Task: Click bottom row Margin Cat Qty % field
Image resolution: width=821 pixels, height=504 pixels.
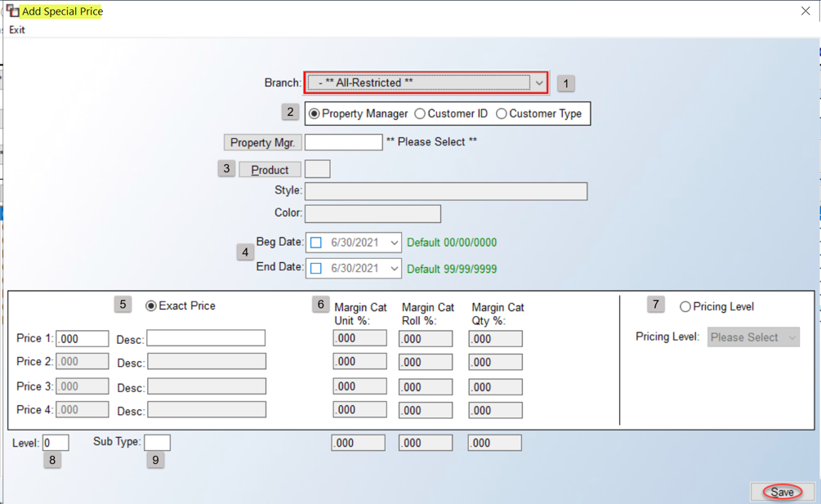Action: pyautogui.click(x=495, y=443)
